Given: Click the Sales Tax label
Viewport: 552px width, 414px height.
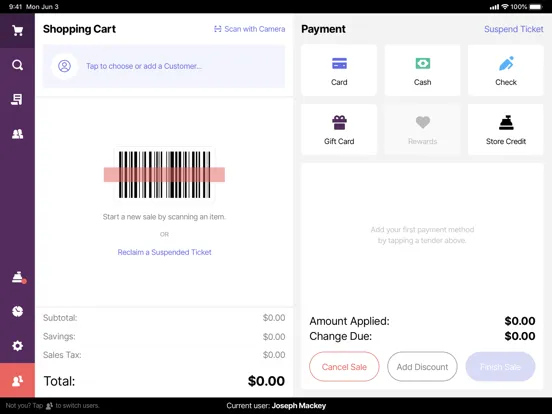Looking at the screenshot, I should pos(62,355).
